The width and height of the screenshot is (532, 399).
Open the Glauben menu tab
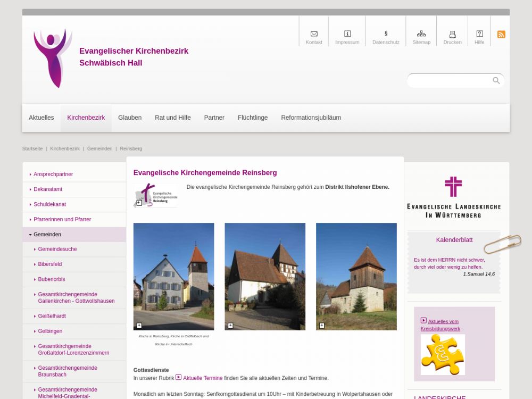point(130,118)
